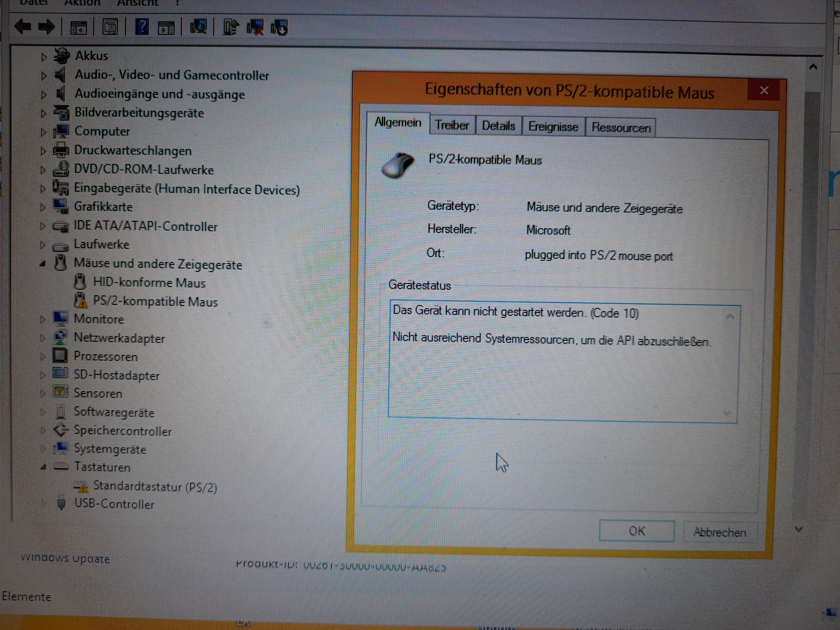Select HID-konforme Maus device entry

(x=149, y=283)
